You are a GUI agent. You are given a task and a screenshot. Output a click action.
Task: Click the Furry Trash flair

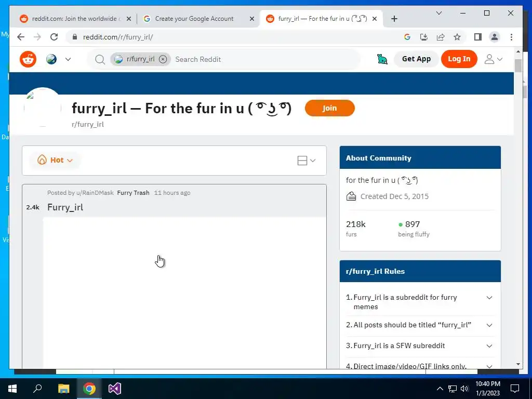click(134, 193)
